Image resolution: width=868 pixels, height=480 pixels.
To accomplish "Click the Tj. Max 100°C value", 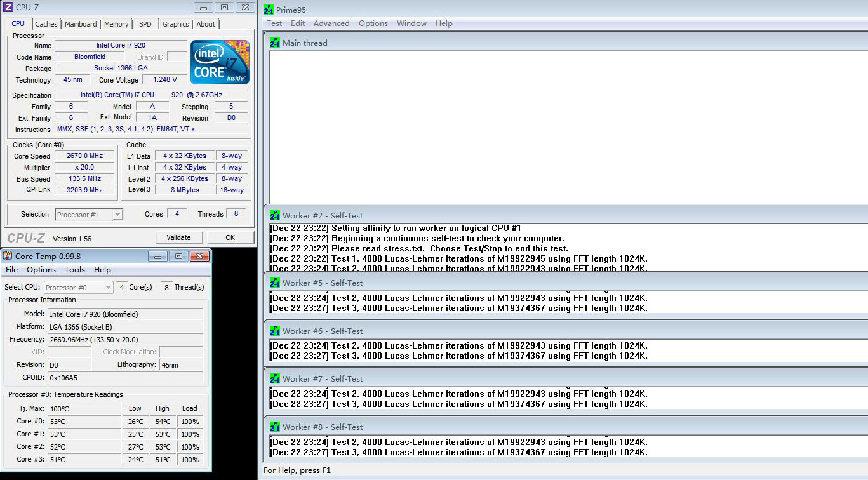I will click(x=84, y=408).
